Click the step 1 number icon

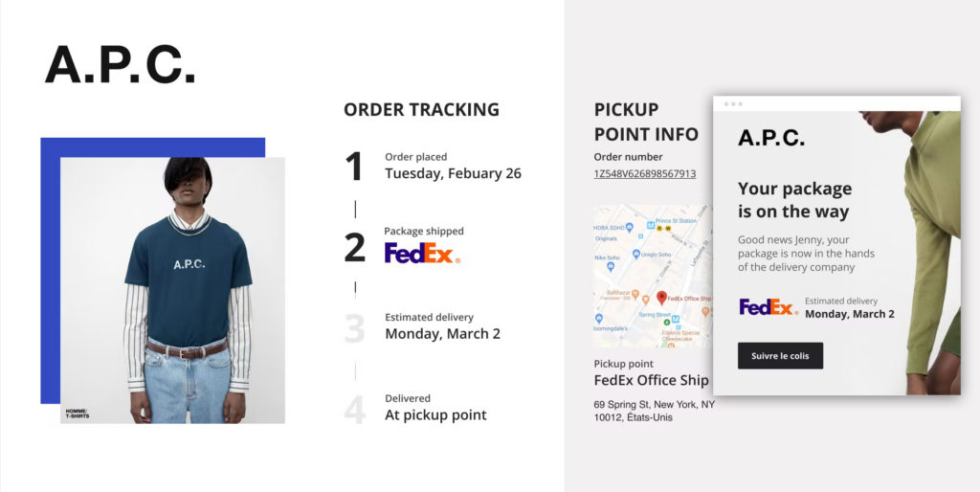354,167
